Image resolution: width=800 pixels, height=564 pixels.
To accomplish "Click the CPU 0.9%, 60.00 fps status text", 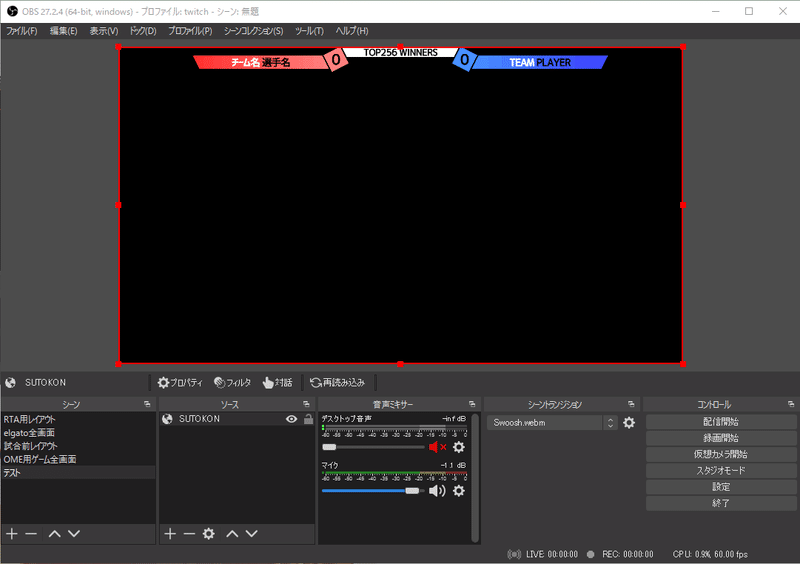I will click(710, 554).
